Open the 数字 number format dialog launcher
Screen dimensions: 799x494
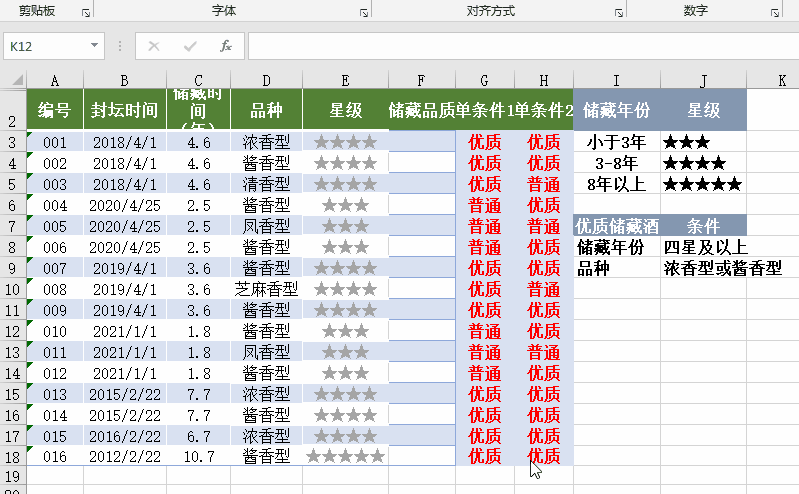tap(775, 13)
